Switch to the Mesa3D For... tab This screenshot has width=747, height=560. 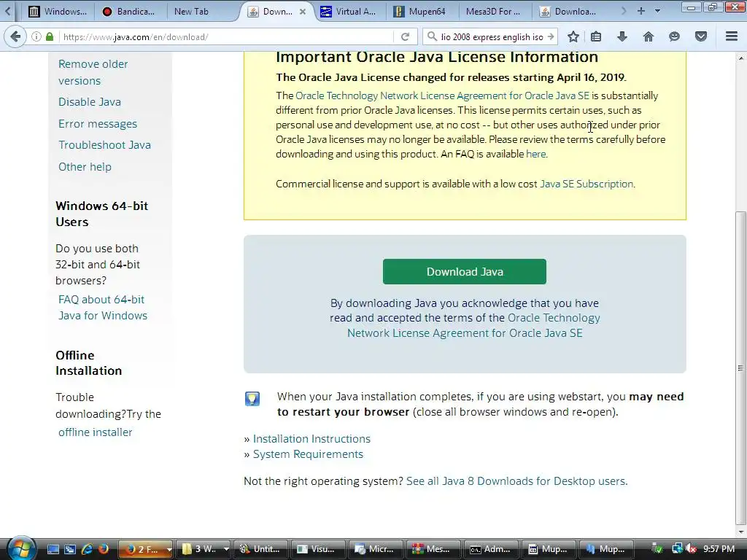(494, 12)
